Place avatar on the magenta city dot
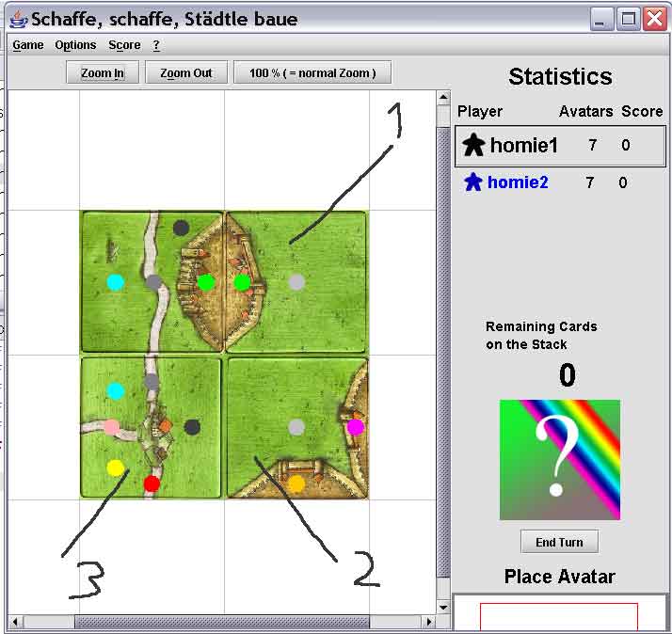This screenshot has height=634, width=672. [x=355, y=427]
